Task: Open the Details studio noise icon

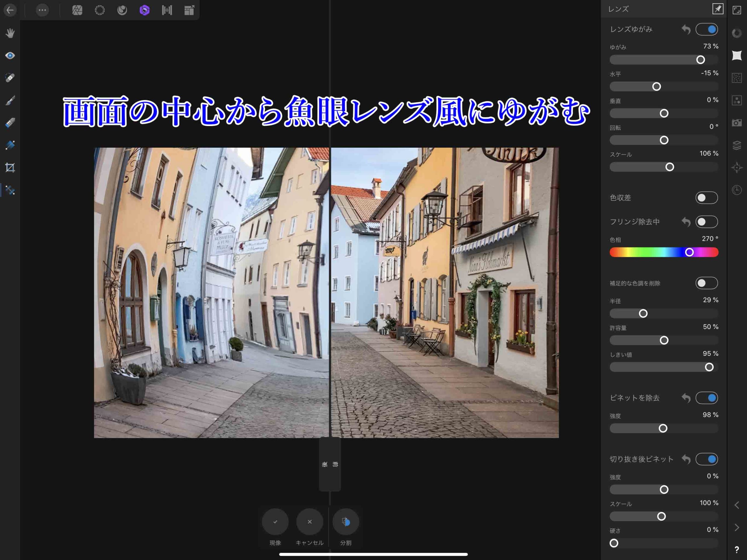Action: [x=737, y=78]
